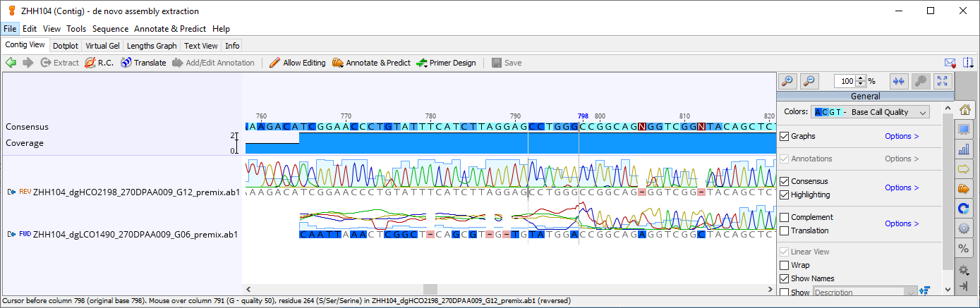This screenshot has height=308, width=980.
Task: Click the envelope notification icon
Action: 950,63
